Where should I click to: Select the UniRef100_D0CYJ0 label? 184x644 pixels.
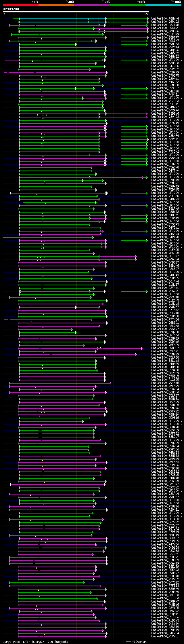[165, 624]
